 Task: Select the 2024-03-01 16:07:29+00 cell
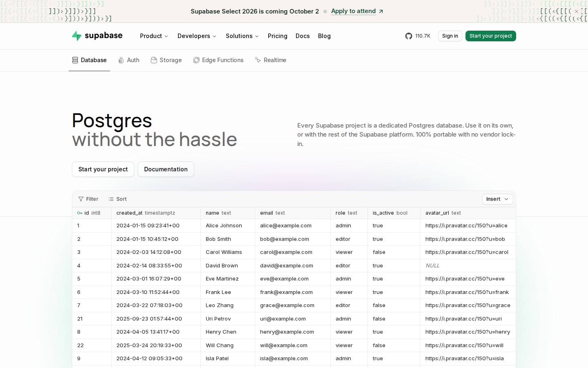click(x=156, y=279)
